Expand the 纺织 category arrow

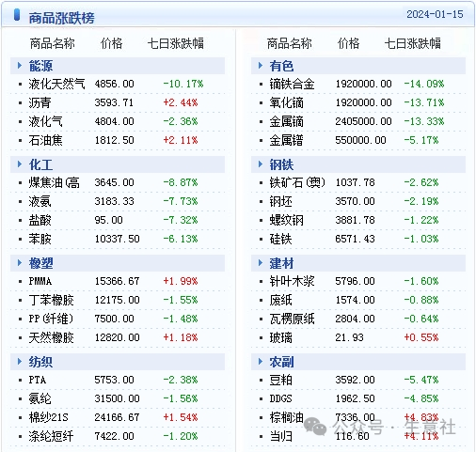click(20, 362)
